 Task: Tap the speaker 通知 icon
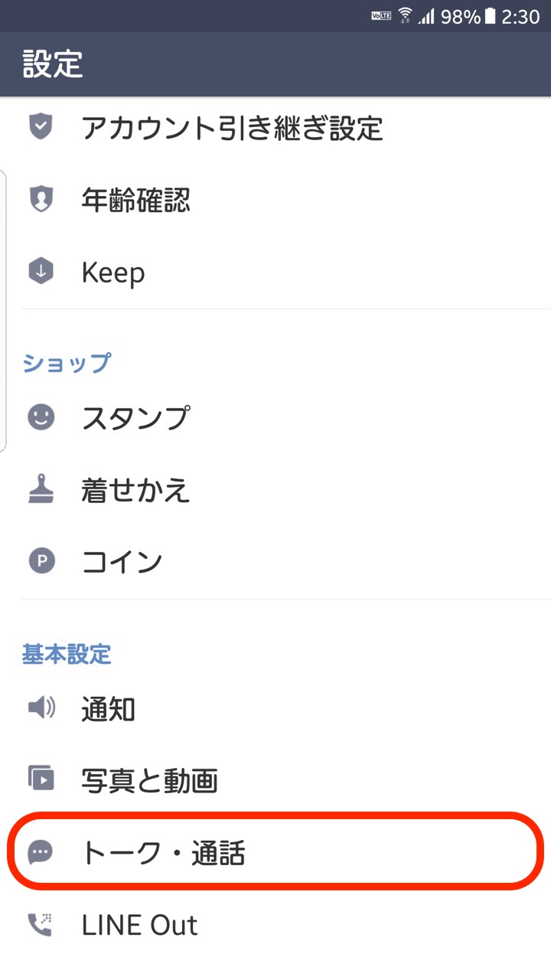coord(41,708)
